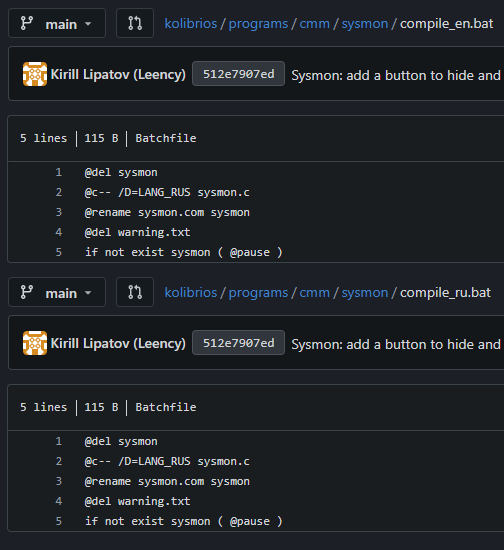
Task: Click Kirill Lipatov avatar in lower commit
Action: click(x=35, y=343)
